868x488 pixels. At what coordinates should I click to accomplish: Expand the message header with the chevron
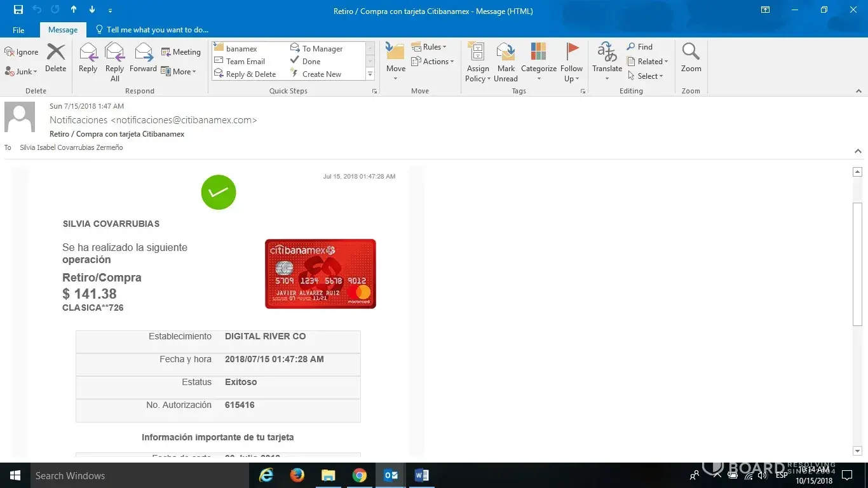click(x=858, y=151)
